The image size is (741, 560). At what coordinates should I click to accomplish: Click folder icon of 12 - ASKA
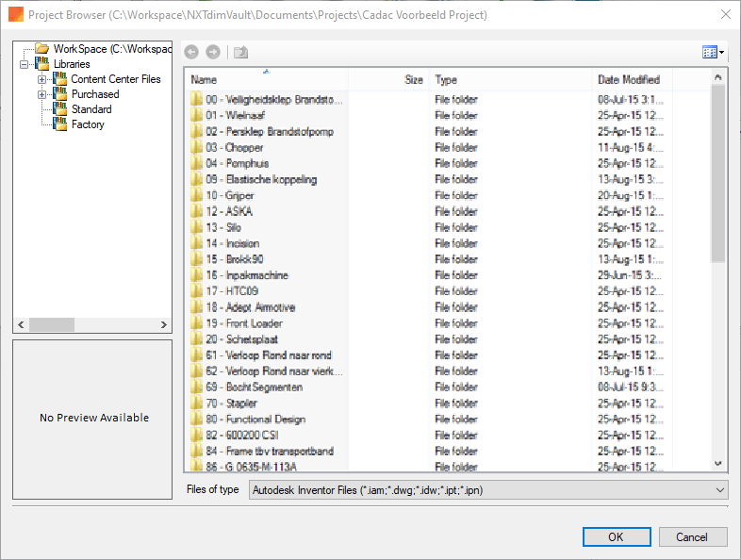click(x=197, y=212)
